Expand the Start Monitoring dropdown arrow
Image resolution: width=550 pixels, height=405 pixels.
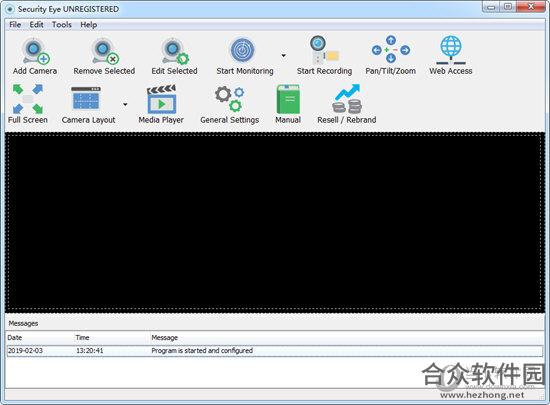[283, 55]
